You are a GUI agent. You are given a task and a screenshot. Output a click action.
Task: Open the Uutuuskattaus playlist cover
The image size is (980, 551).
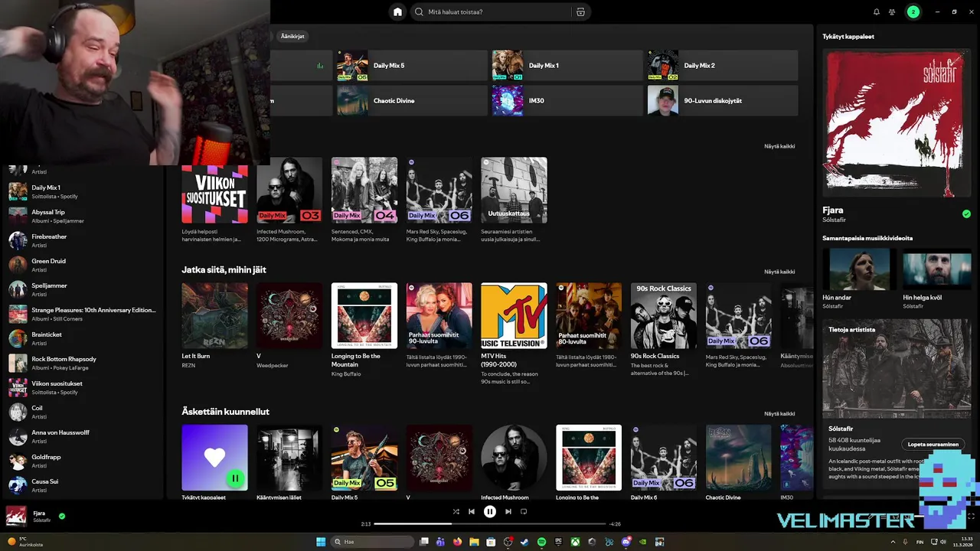(x=514, y=191)
